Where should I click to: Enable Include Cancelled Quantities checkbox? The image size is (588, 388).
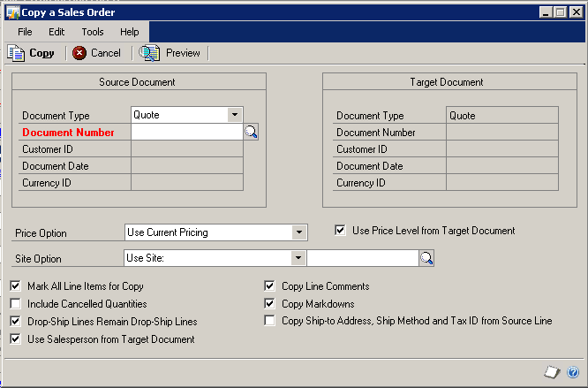pos(15,303)
